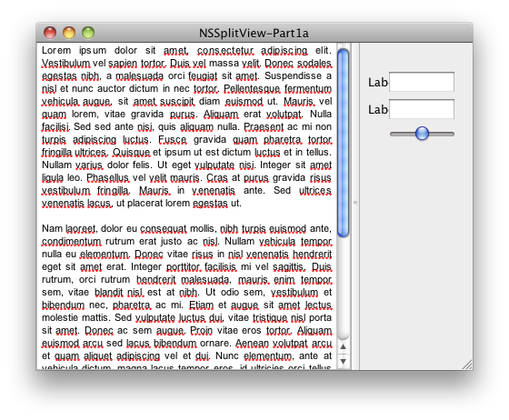Click the split view divider dimple
This screenshot has width=509, height=420.
pyautogui.click(x=355, y=203)
